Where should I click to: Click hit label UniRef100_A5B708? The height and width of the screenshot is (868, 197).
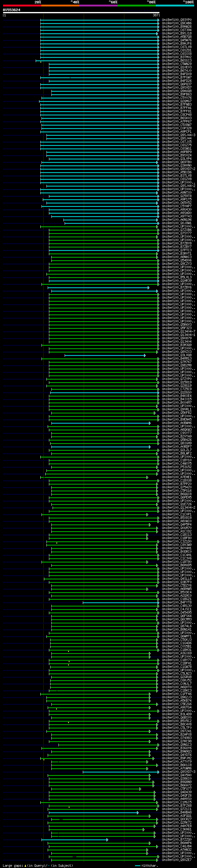tap(176, 37)
